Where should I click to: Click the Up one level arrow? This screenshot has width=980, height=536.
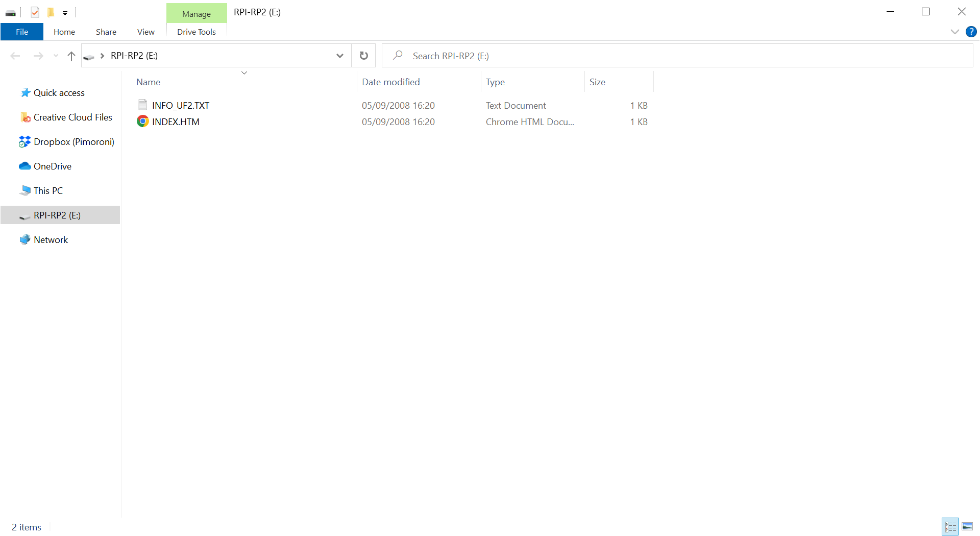(x=71, y=56)
